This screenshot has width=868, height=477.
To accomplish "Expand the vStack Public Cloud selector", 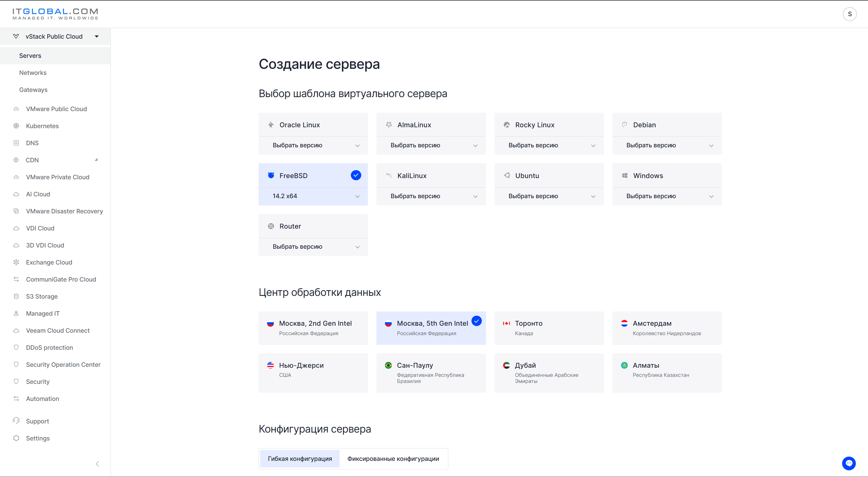I will [55, 37].
